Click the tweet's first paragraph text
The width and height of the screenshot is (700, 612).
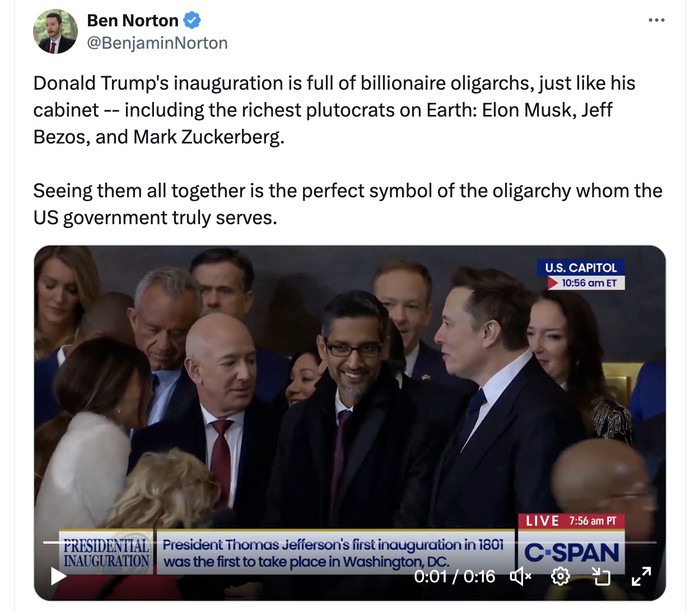click(334, 110)
